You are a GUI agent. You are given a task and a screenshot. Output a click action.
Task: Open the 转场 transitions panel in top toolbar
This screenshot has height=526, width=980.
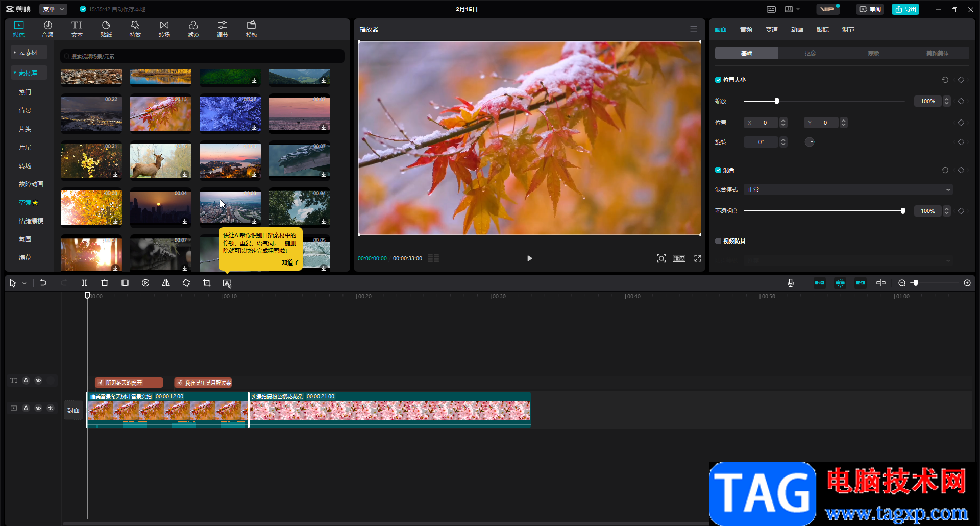pos(164,29)
